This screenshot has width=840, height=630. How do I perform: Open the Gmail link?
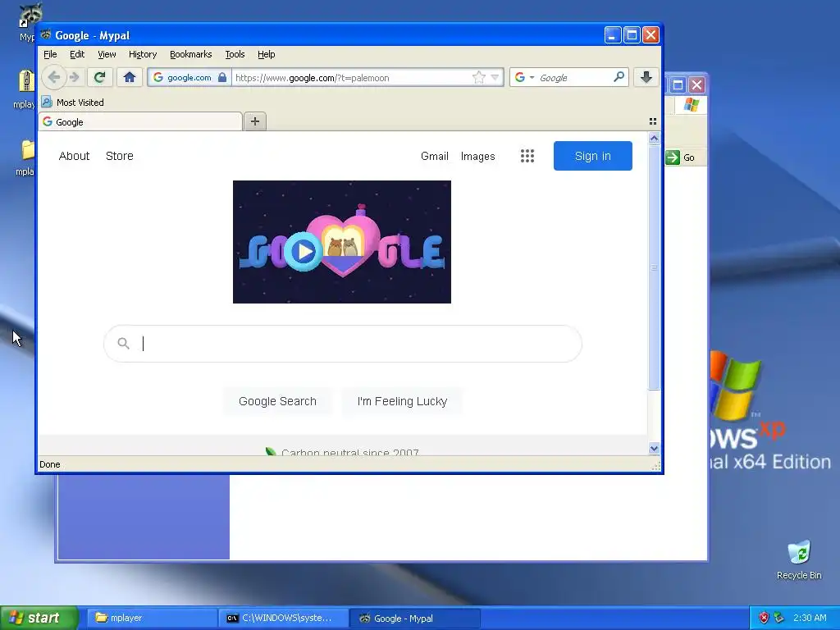pos(435,156)
